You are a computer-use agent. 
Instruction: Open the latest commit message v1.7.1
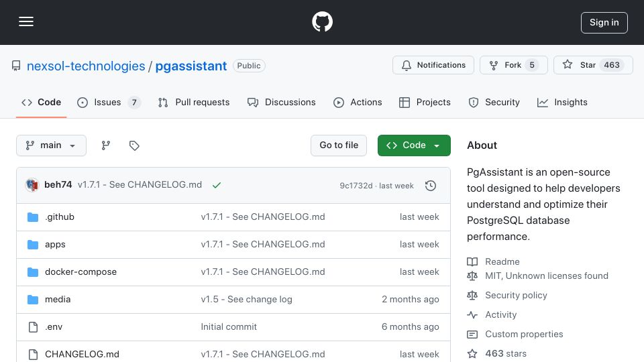pos(140,185)
